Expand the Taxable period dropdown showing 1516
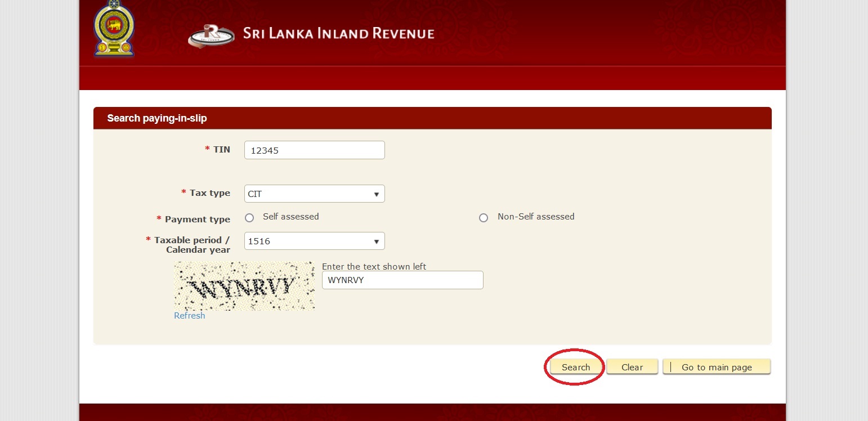The width and height of the screenshot is (868, 421). coord(314,241)
